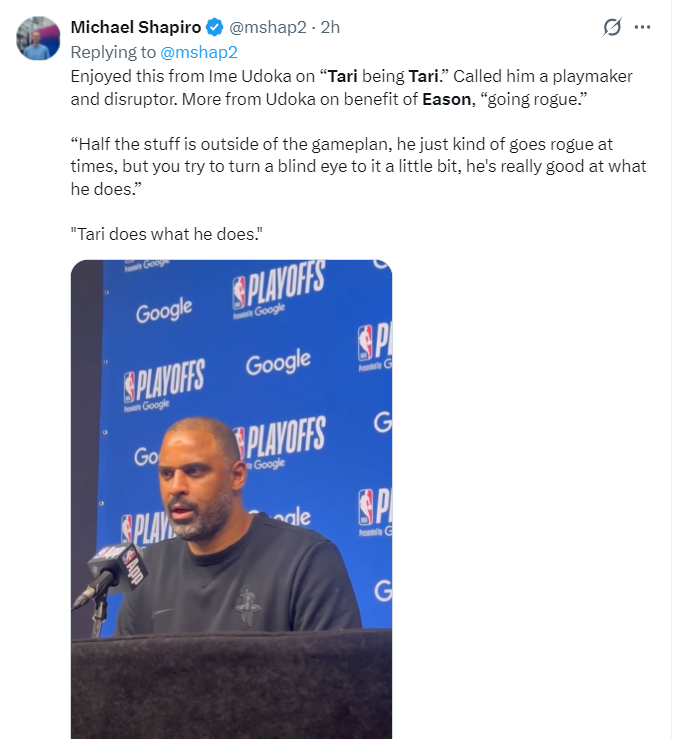Click the Michael Shapiro display name
The image size is (675, 739).
pos(136,27)
